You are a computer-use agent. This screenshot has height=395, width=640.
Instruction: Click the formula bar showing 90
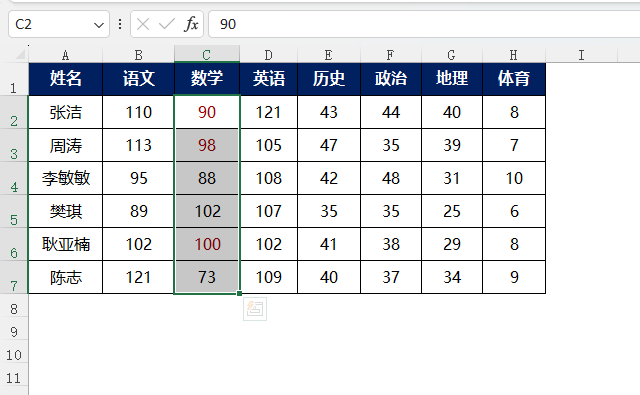[424, 24]
